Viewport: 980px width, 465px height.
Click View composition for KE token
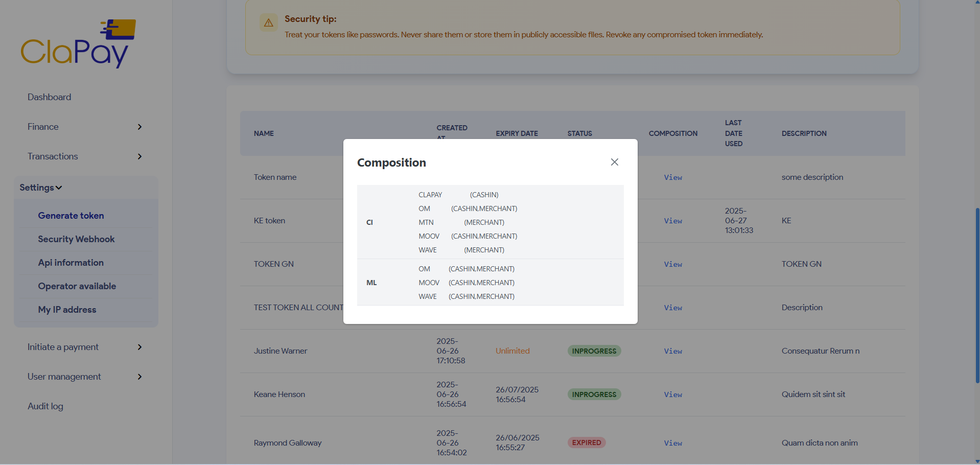pos(672,221)
